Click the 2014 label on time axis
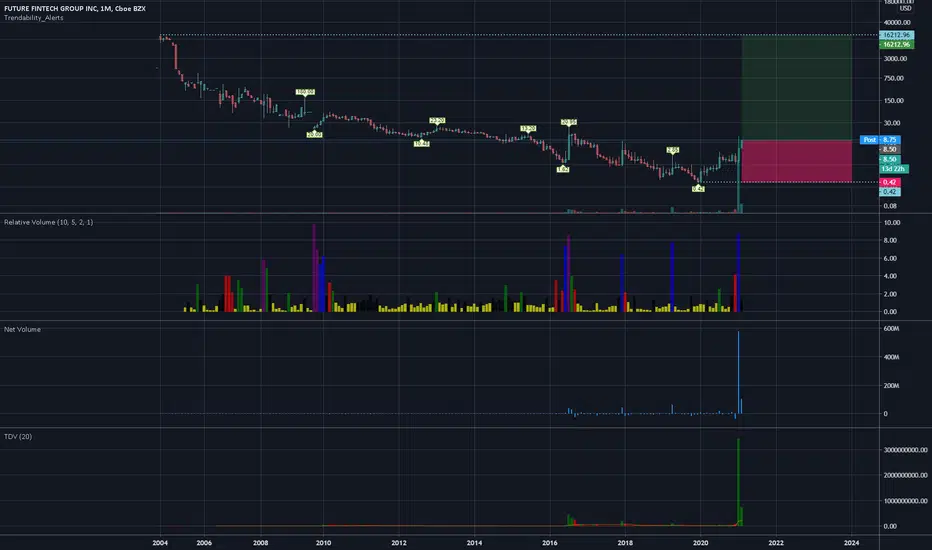 pos(474,542)
